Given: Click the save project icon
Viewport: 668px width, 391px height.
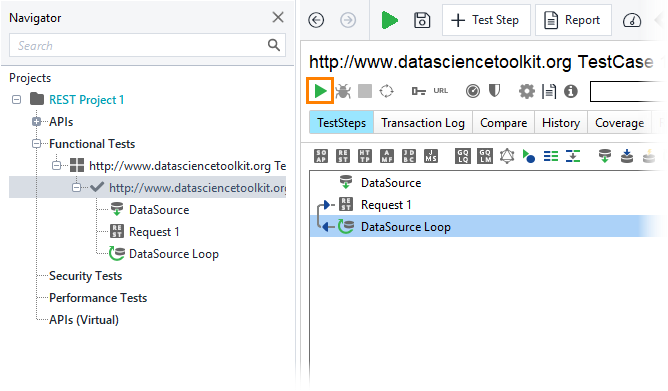Looking at the screenshot, I should (x=422, y=20).
